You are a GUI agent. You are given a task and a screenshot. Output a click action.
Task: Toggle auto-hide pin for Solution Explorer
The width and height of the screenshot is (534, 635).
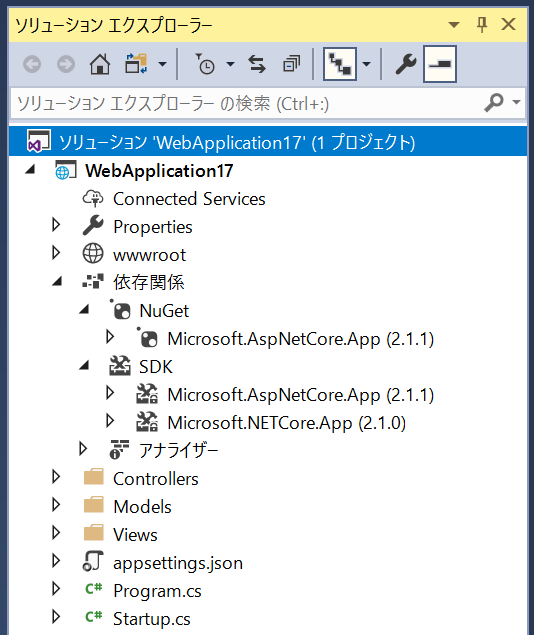coord(482,25)
